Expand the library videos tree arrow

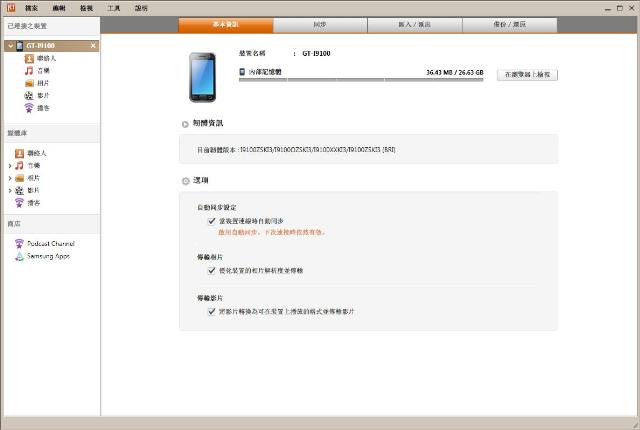click(10, 191)
